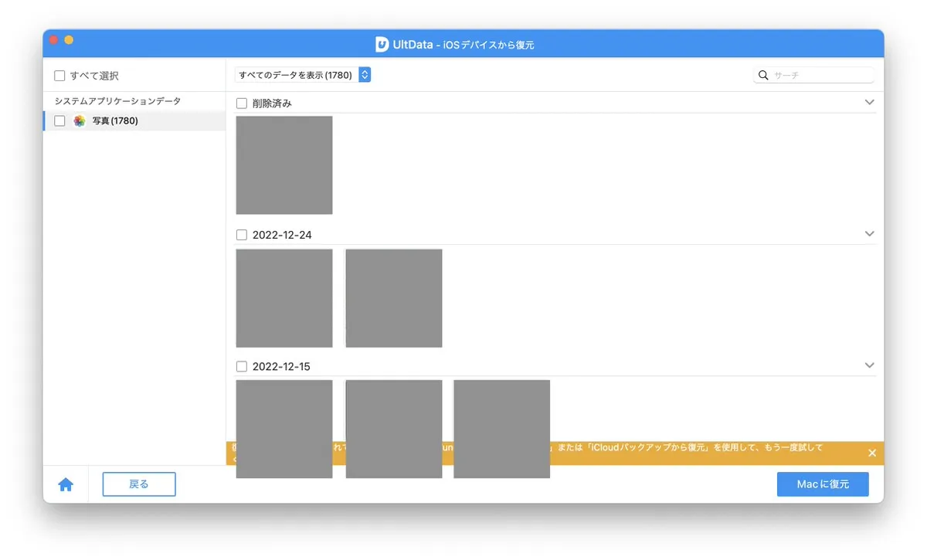Select the 写真 (1780) sidebar row
927x560 pixels.
coord(134,121)
